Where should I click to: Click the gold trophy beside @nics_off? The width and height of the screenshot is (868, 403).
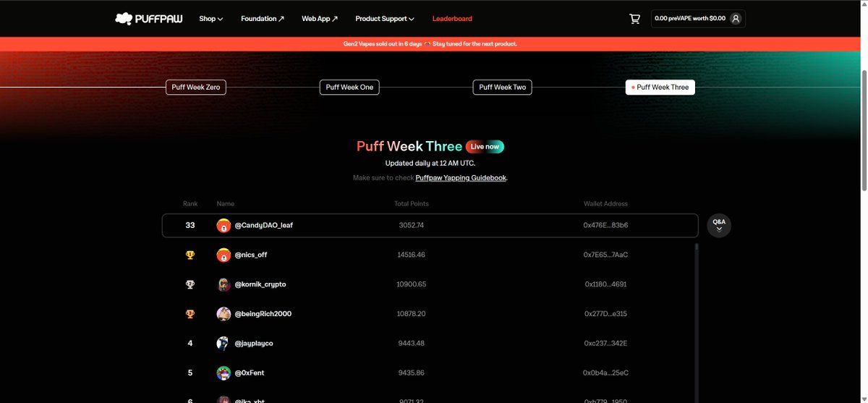pos(190,255)
